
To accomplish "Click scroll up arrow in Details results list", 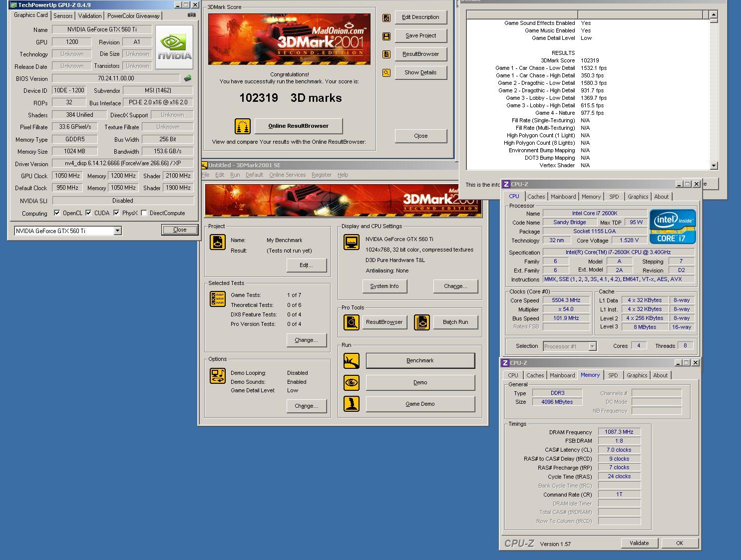I will coord(714,15).
